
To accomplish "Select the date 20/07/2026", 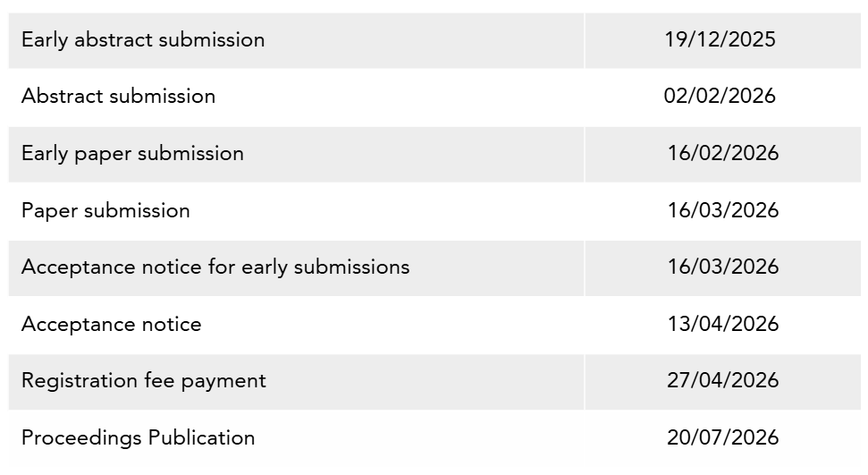I will [x=723, y=438].
